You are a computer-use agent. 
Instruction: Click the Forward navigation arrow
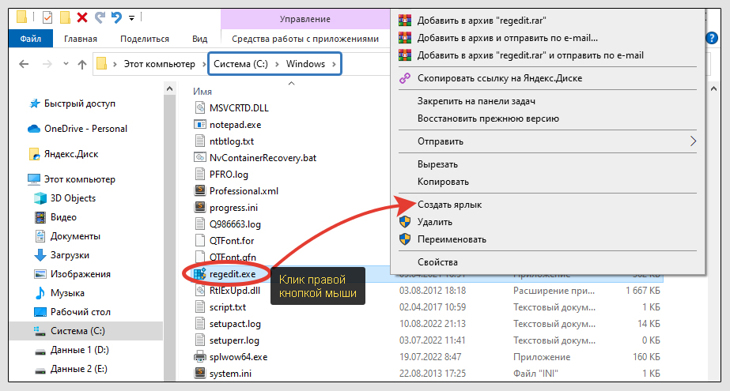click(47, 64)
